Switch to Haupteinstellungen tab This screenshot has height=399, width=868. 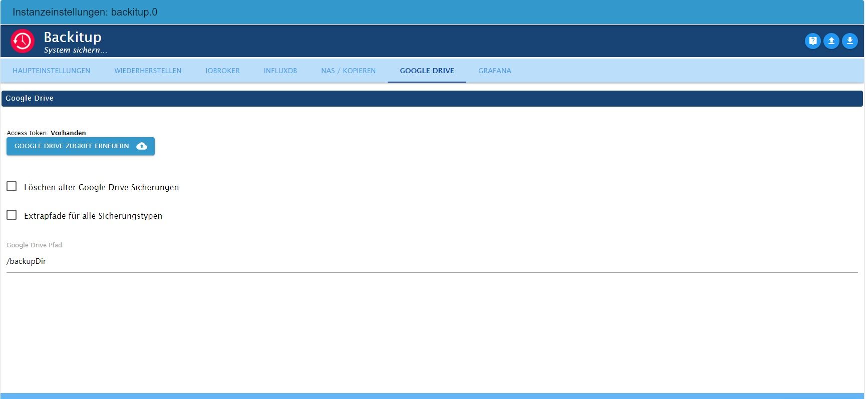pos(52,71)
